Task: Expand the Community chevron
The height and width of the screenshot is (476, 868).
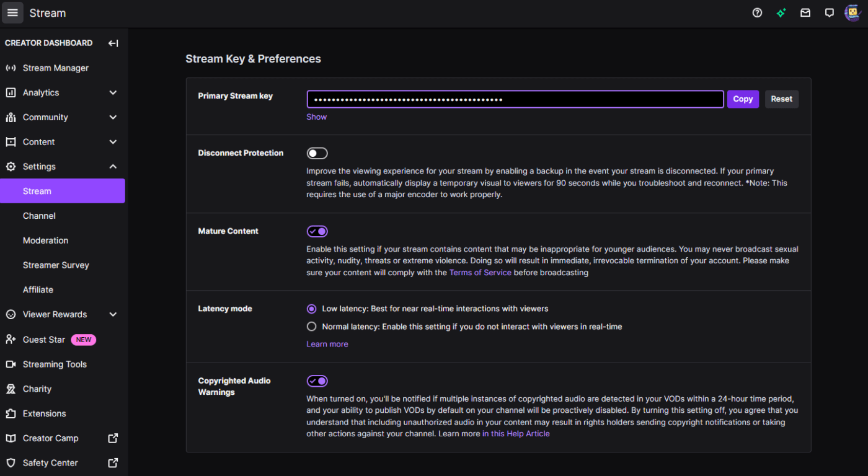Action: click(113, 117)
